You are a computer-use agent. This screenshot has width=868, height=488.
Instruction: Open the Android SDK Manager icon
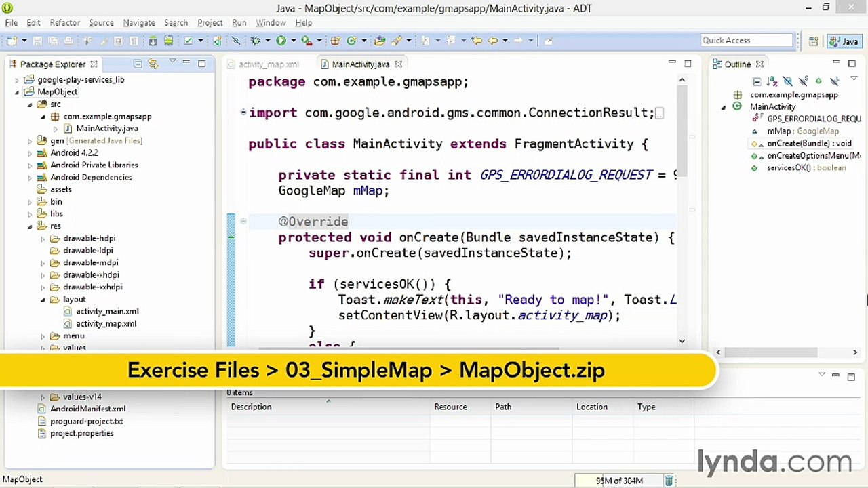(x=153, y=41)
